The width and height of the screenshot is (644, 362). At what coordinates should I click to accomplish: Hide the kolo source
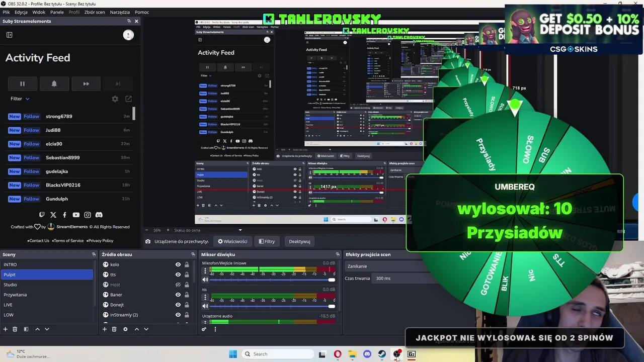pyautogui.click(x=178, y=264)
